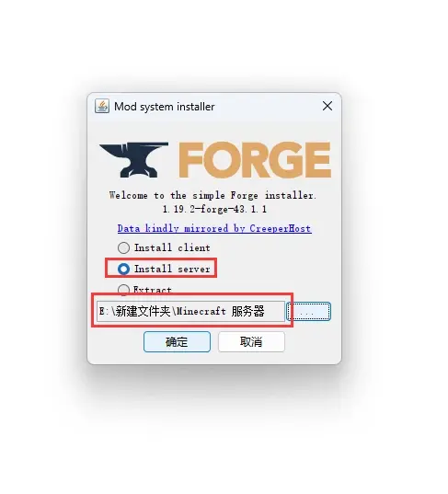
Task: Focus the install path text field
Action: (x=190, y=311)
